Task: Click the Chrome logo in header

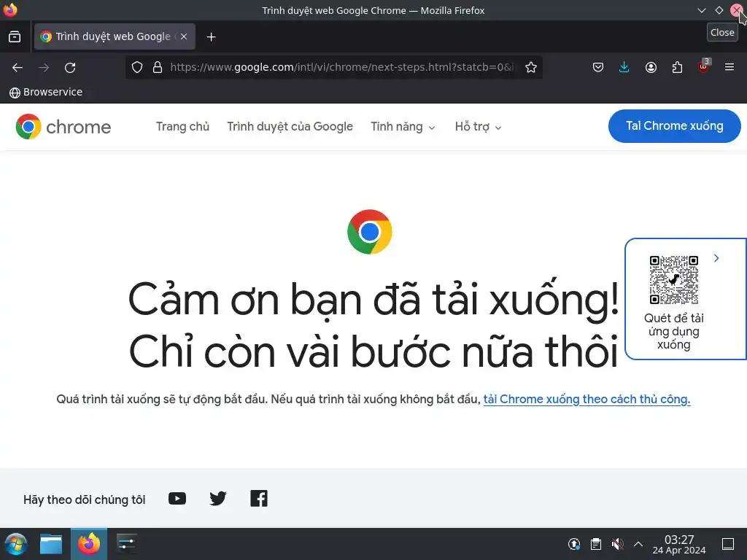Action: tap(63, 127)
